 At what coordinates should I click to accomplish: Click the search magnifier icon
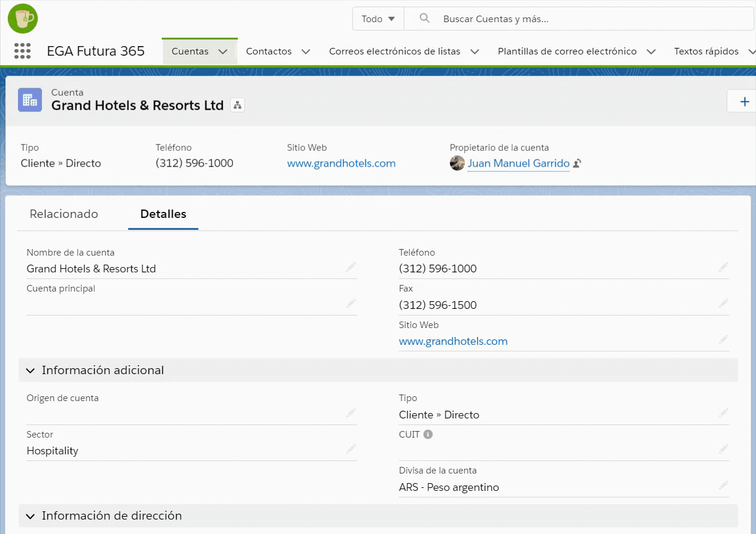[425, 19]
